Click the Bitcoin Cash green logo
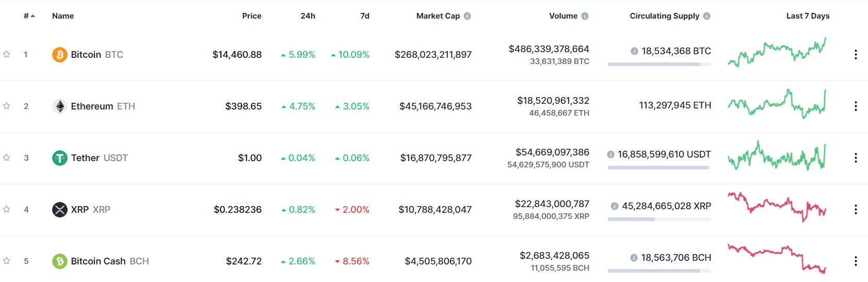The width and height of the screenshot is (868, 282). (x=60, y=261)
